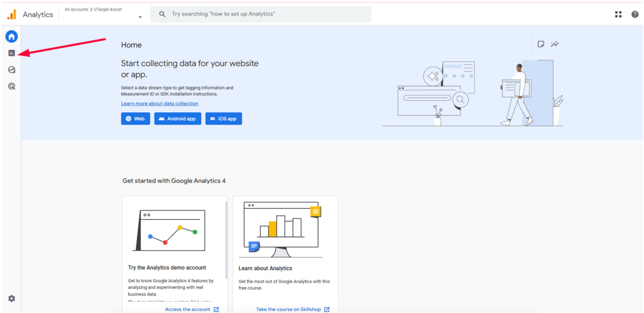Open the Home icon in the sidebar
Image resolution: width=644 pixels, height=313 pixels.
[12, 36]
